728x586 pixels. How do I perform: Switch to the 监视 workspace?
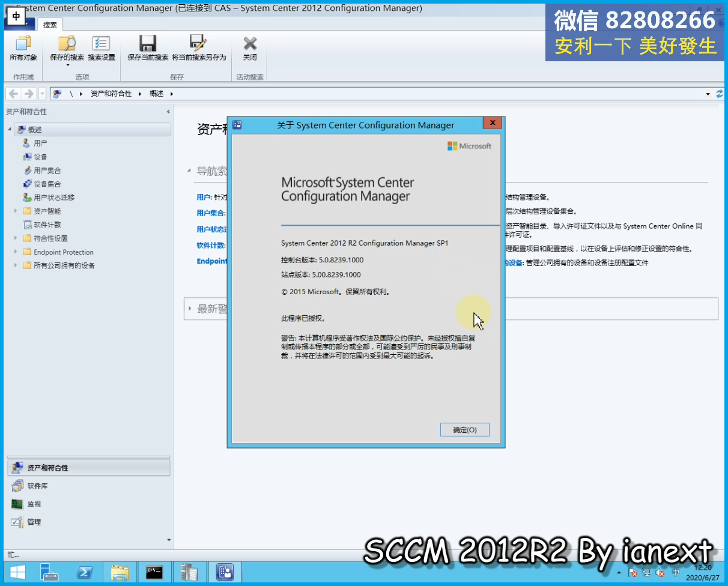point(89,504)
